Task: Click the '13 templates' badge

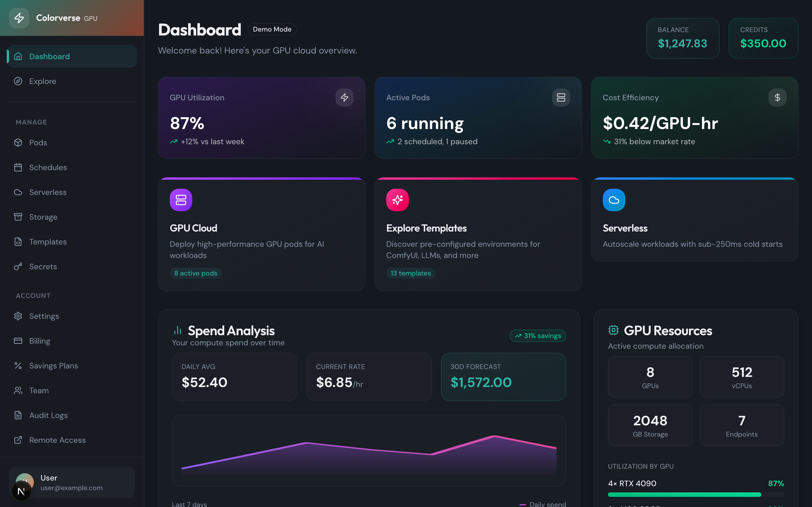Action: click(x=411, y=273)
